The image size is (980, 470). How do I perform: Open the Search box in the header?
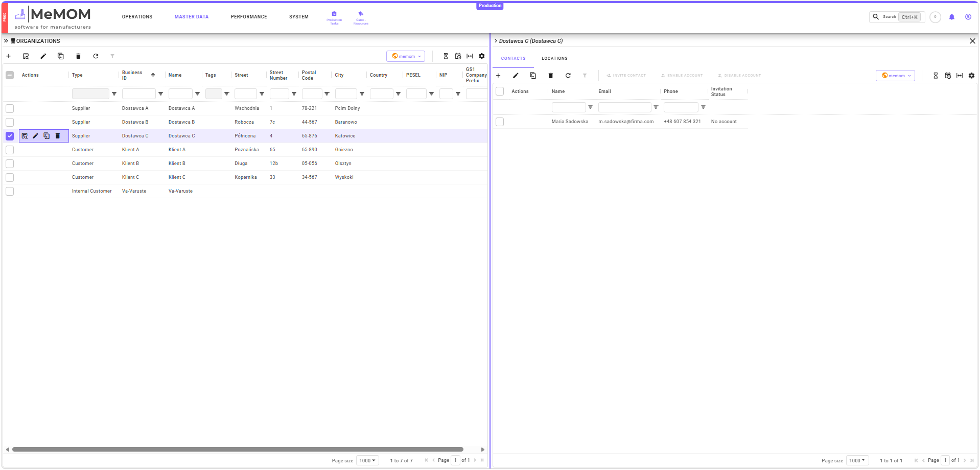point(897,17)
